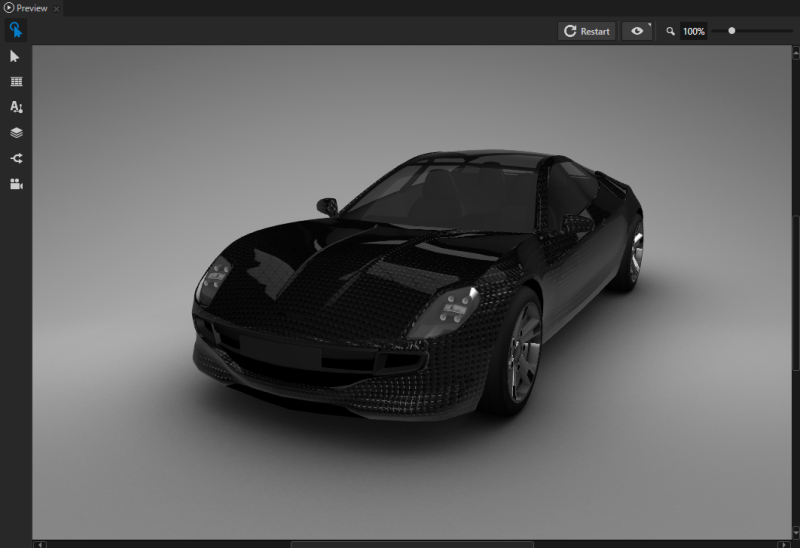Click the magnifier zoom icon
800x548 pixels.
pyautogui.click(x=670, y=32)
